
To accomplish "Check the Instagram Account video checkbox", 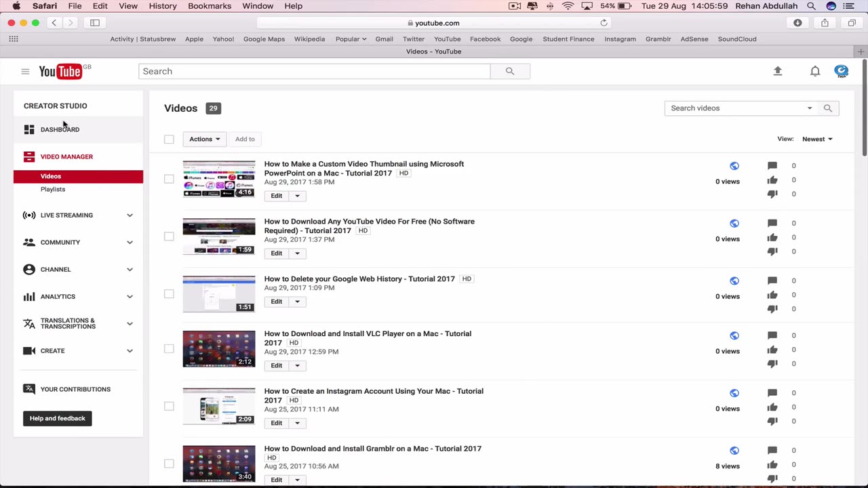I will (x=169, y=407).
